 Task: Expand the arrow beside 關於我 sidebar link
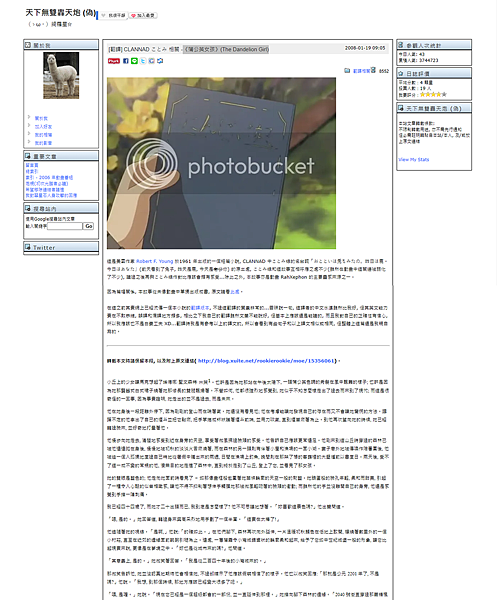[x=29, y=117]
